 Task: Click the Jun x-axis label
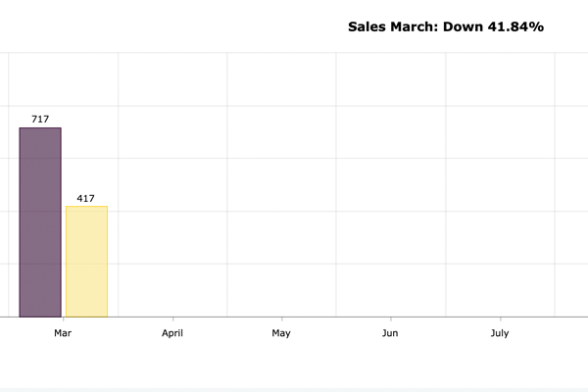click(390, 333)
